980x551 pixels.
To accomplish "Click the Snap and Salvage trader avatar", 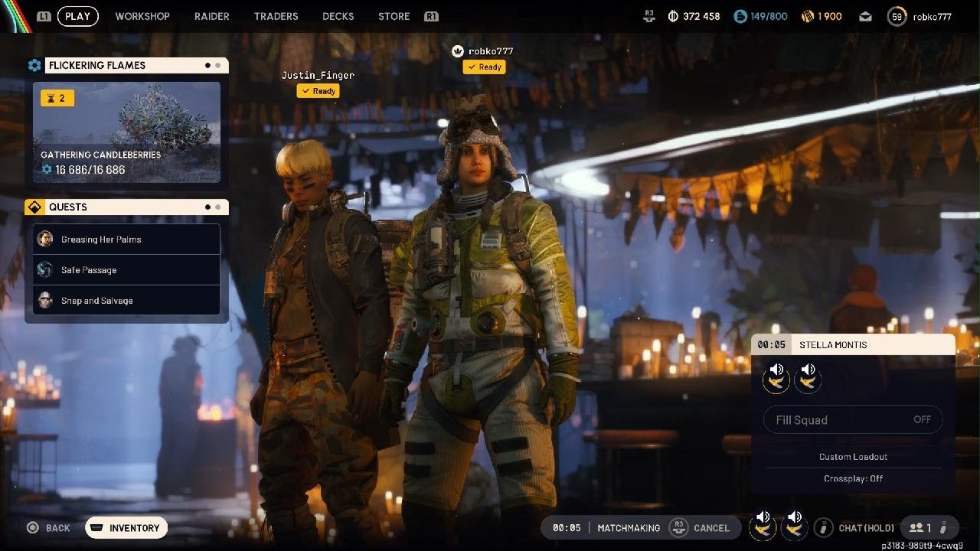I will tap(45, 301).
